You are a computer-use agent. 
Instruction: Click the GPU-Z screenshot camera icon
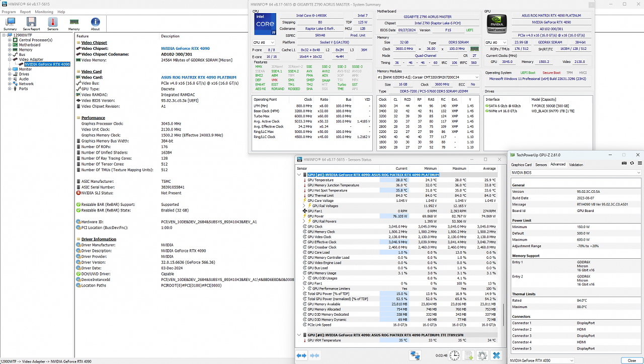coord(624,163)
